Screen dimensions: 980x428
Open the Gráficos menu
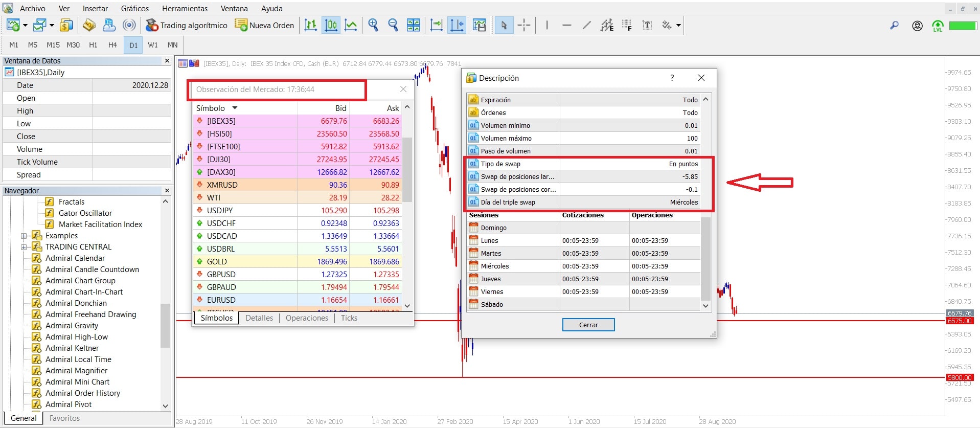point(135,9)
